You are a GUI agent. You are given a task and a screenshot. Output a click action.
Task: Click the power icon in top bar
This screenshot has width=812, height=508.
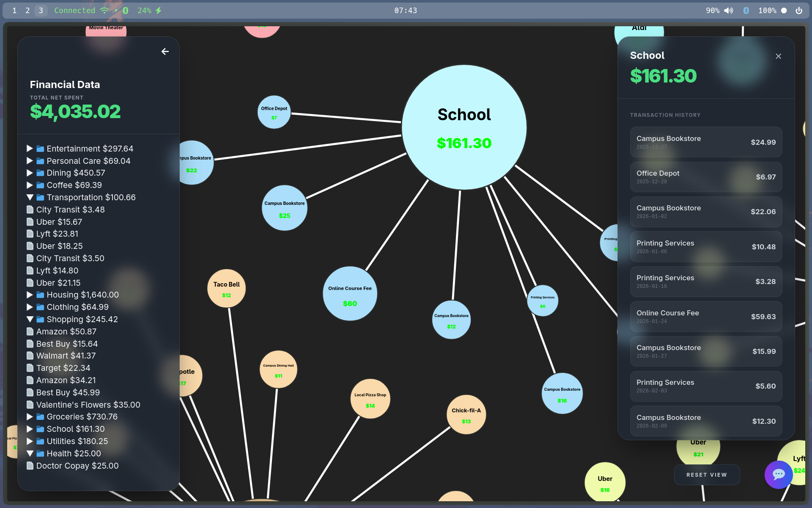coord(798,11)
